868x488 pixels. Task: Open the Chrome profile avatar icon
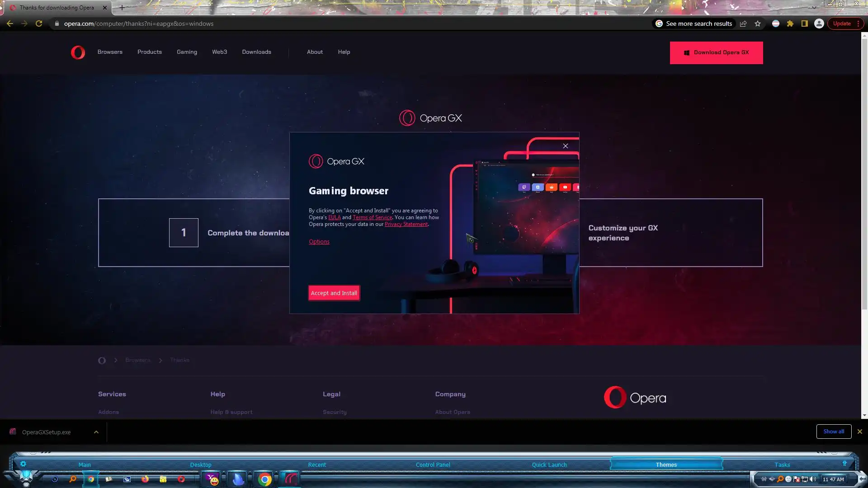819,23
